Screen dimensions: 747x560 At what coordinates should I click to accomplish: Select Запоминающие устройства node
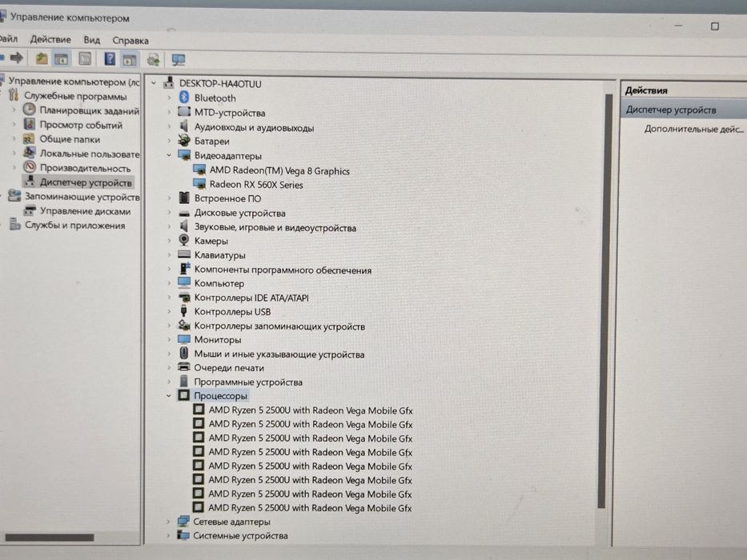tap(82, 197)
